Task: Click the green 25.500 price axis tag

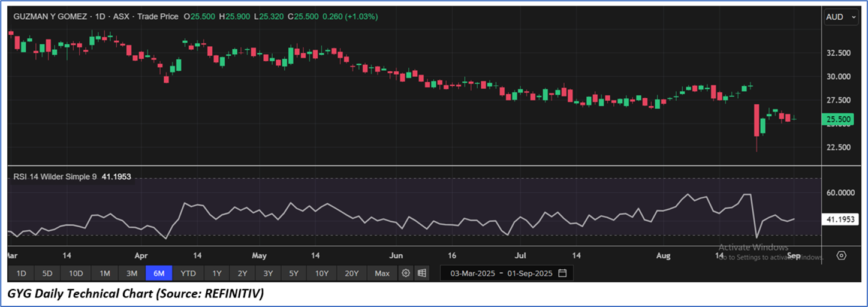Action: pos(839,120)
